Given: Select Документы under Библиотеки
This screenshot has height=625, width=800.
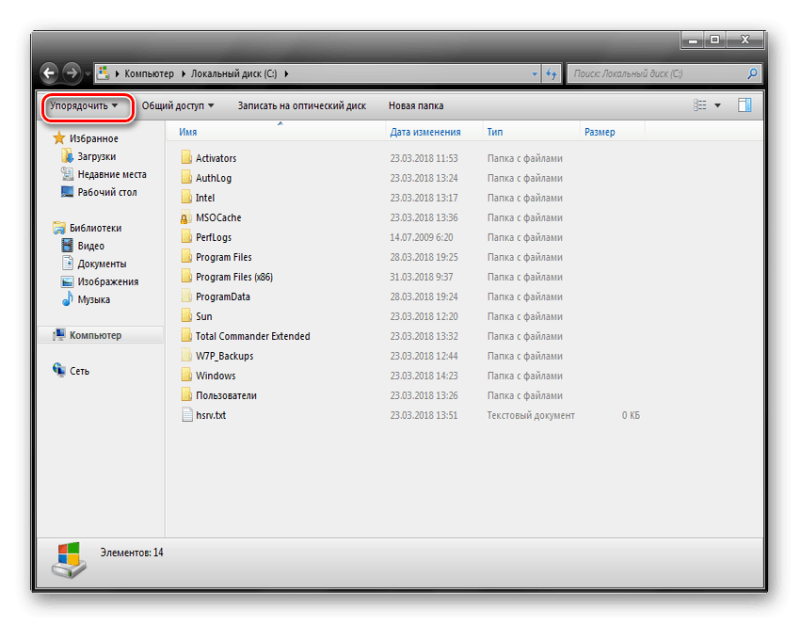Looking at the screenshot, I should (101, 264).
